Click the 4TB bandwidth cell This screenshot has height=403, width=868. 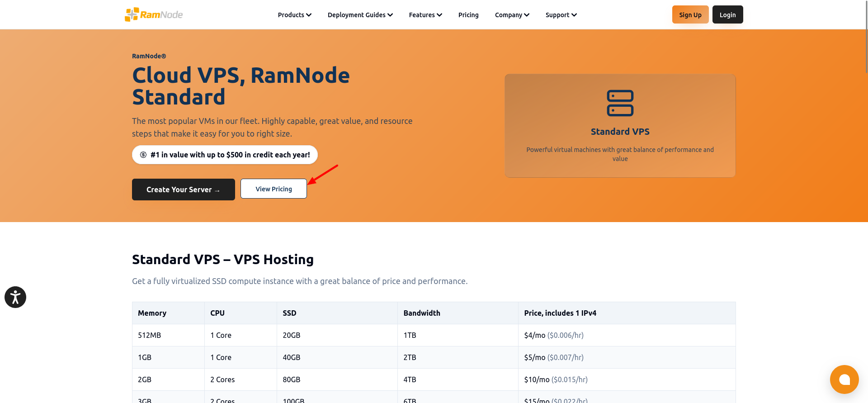[458, 379]
